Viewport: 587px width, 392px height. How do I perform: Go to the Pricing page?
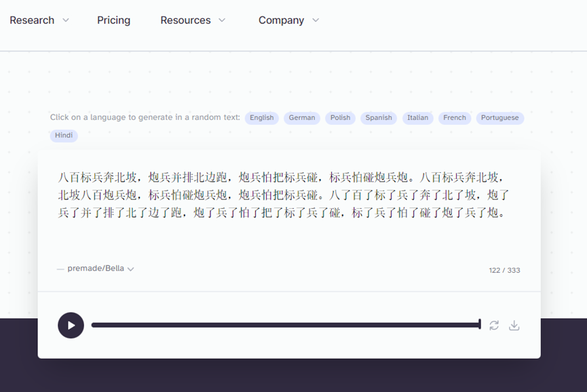113,20
